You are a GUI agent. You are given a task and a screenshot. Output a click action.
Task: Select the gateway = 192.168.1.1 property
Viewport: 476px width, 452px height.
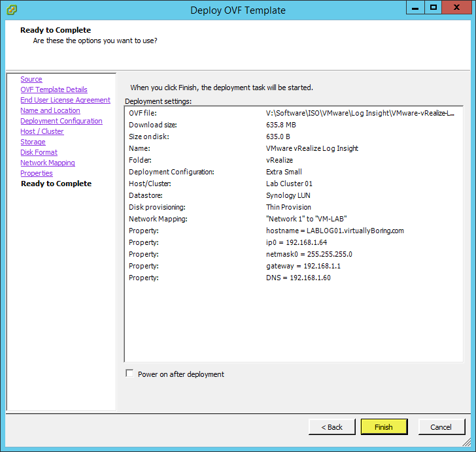[x=303, y=266]
